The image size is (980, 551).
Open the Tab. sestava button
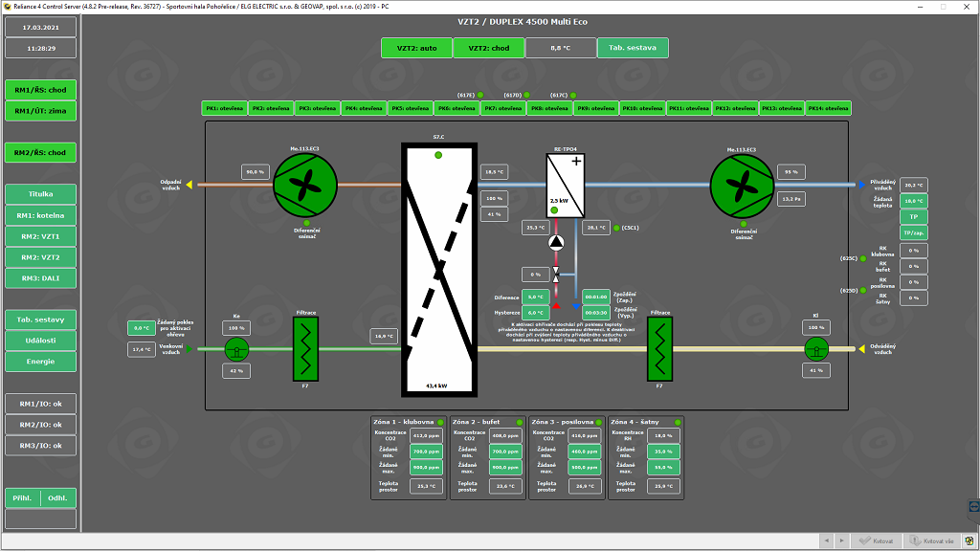(633, 48)
